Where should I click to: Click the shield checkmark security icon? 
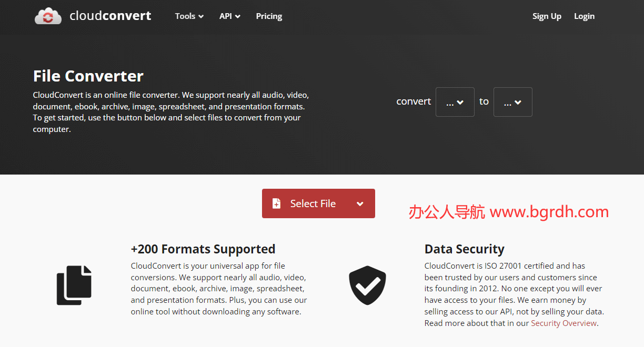pyautogui.click(x=367, y=285)
